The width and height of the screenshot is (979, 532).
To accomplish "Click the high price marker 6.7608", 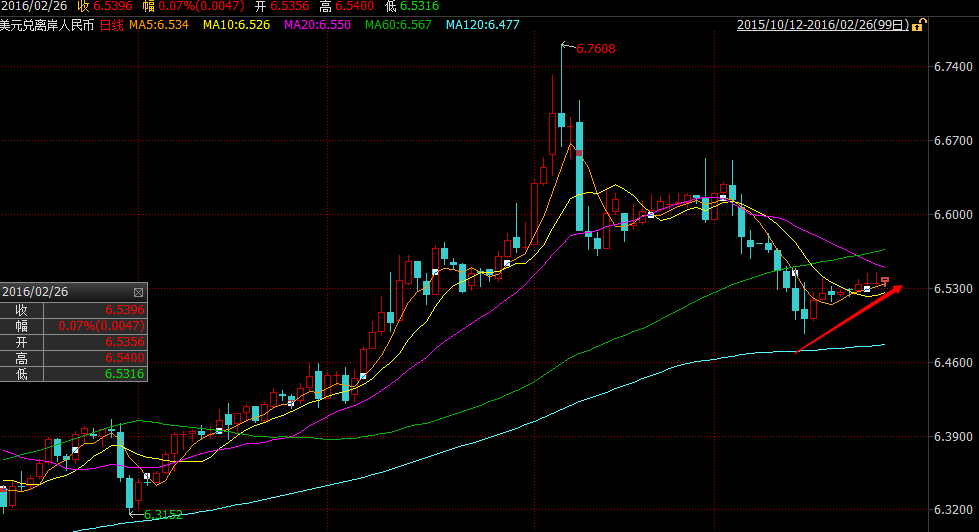I will [x=595, y=49].
